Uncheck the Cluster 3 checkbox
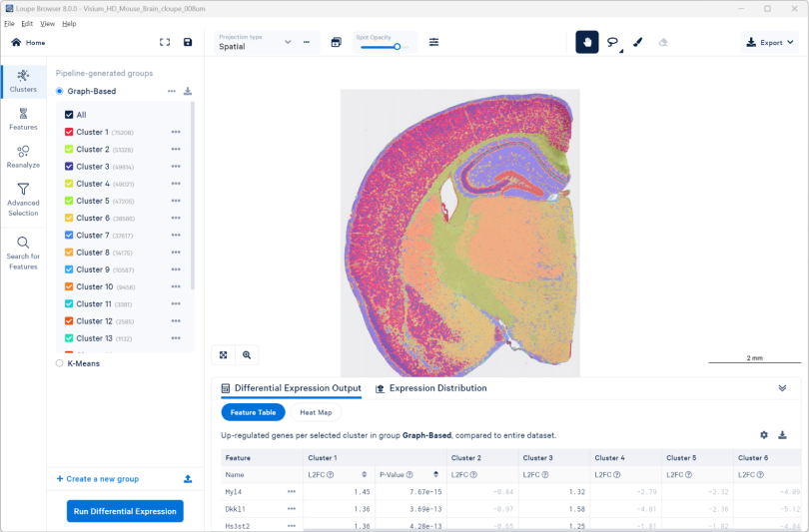 pos(69,167)
